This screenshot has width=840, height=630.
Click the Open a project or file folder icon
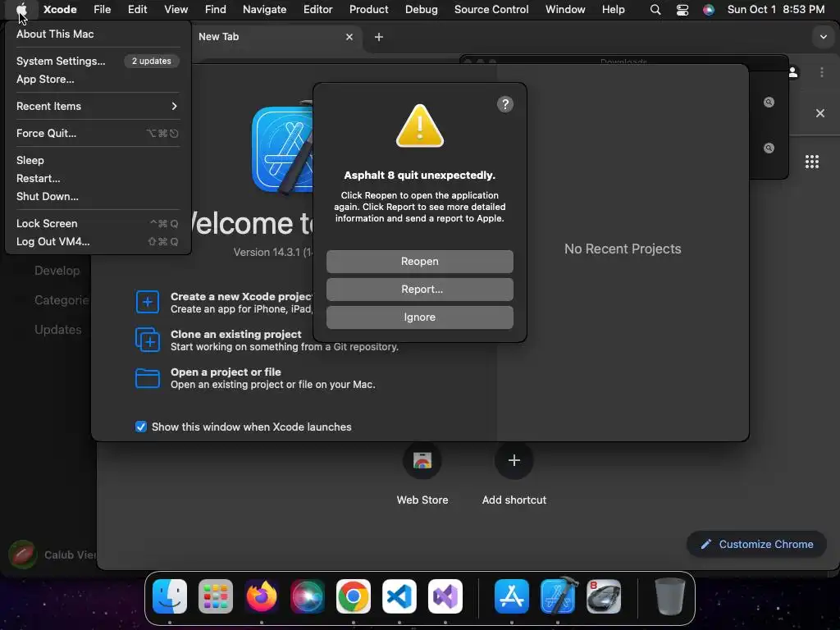coord(148,378)
